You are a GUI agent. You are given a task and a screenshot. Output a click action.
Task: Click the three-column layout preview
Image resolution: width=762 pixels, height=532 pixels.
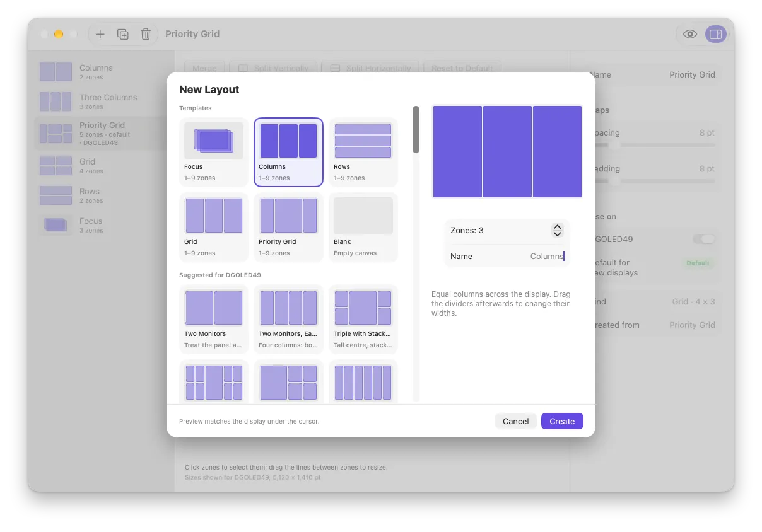[507, 151]
